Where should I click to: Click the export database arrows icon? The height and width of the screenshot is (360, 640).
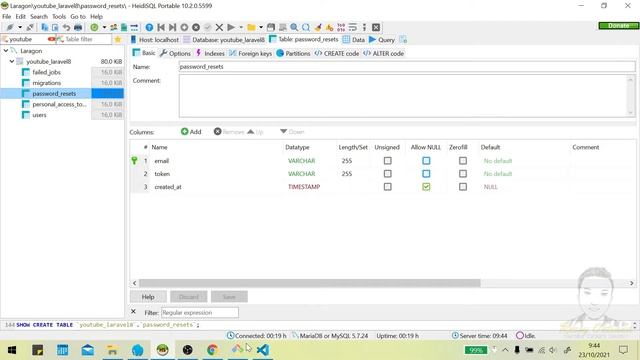pos(134,27)
